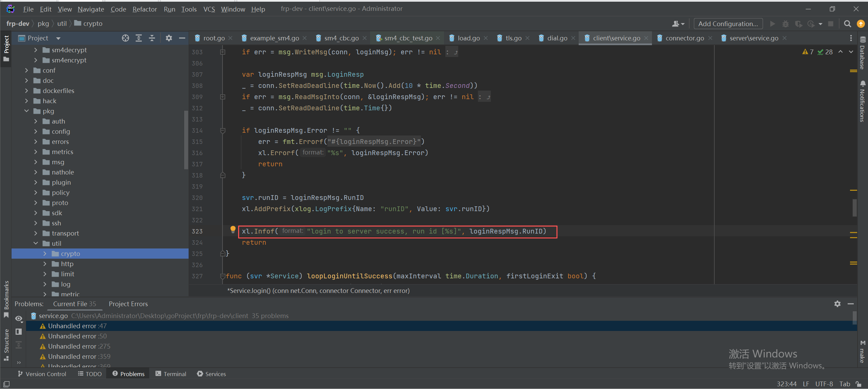Open the Project view dropdown arrow

(x=58, y=38)
